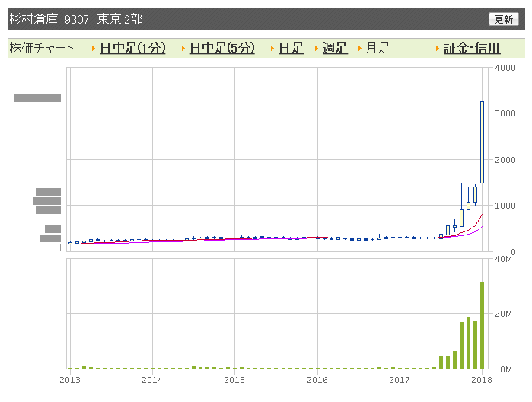This screenshot has width=532, height=402.
Task: Click the 2017 label on the time axis
Action: 400,380
